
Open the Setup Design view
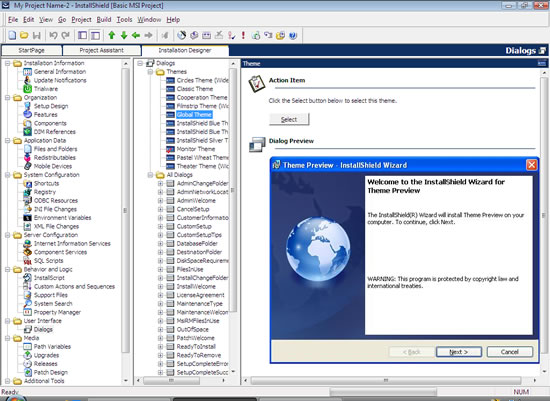pos(51,106)
